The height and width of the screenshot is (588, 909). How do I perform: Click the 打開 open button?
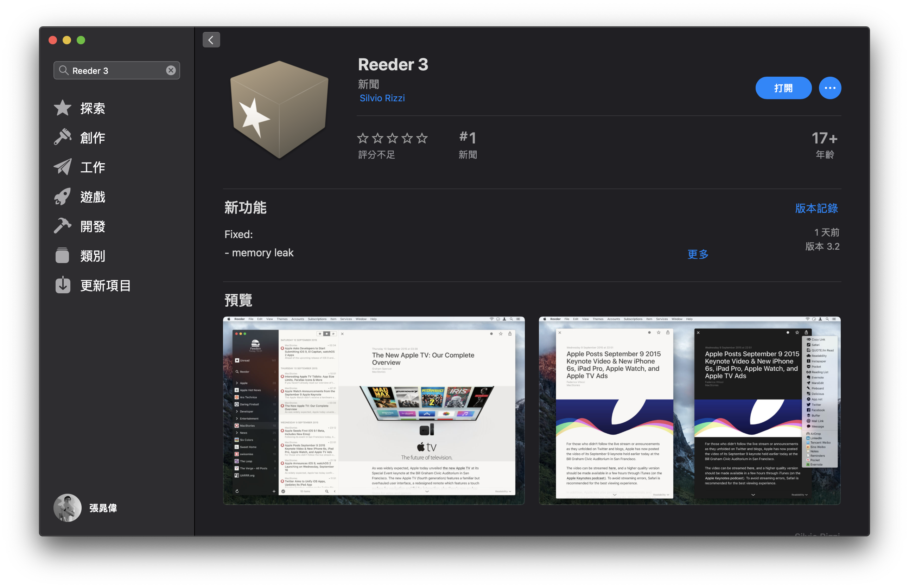point(783,88)
